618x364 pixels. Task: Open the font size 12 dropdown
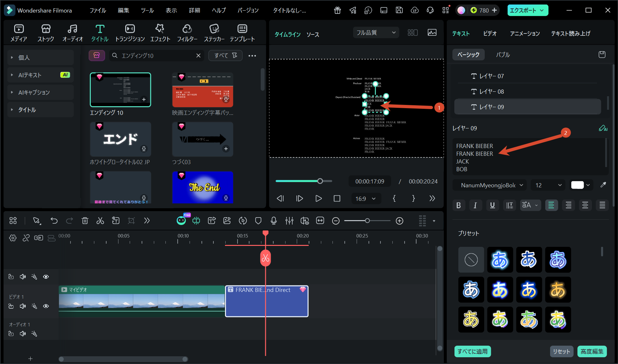548,185
